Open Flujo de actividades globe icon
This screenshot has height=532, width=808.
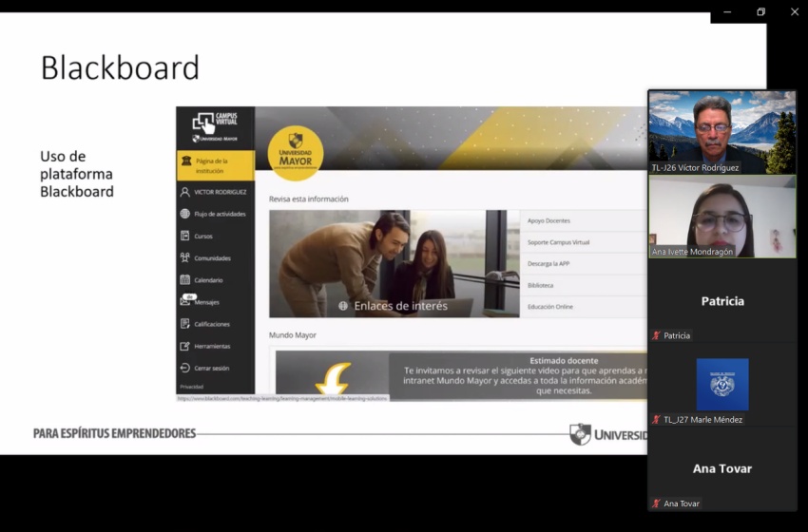click(185, 214)
